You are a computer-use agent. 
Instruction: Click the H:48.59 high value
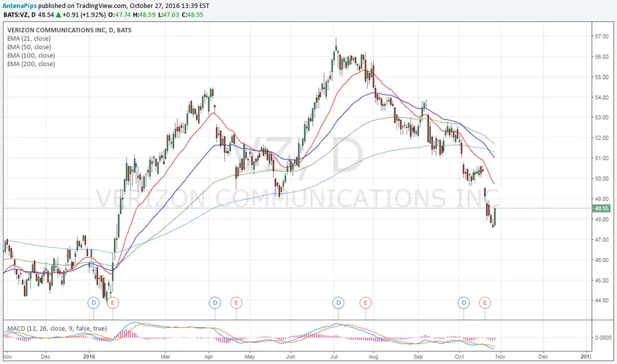tap(144, 15)
